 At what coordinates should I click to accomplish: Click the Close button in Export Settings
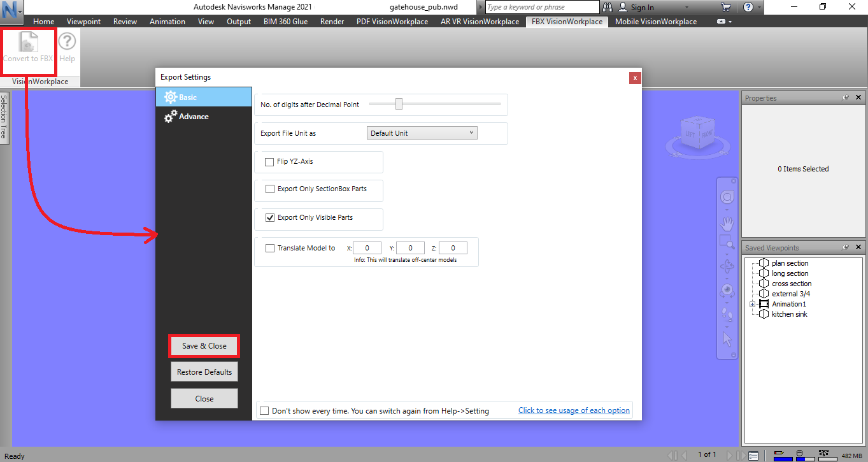tap(204, 399)
